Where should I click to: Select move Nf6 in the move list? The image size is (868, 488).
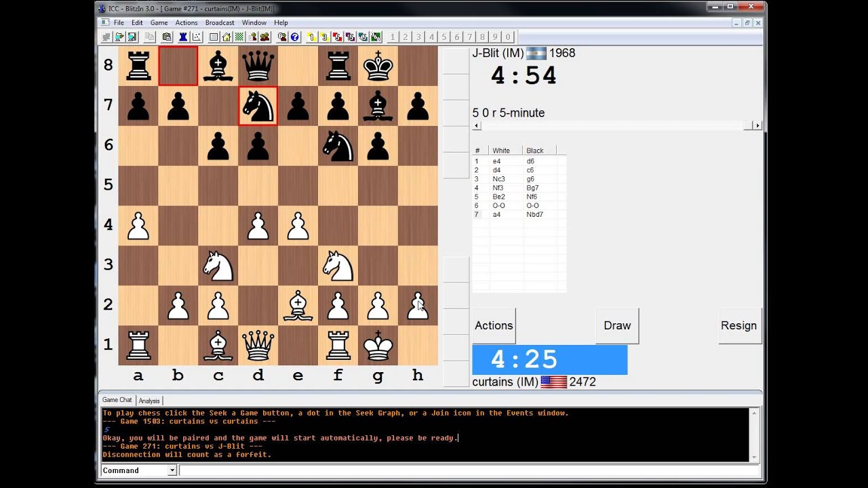point(532,197)
